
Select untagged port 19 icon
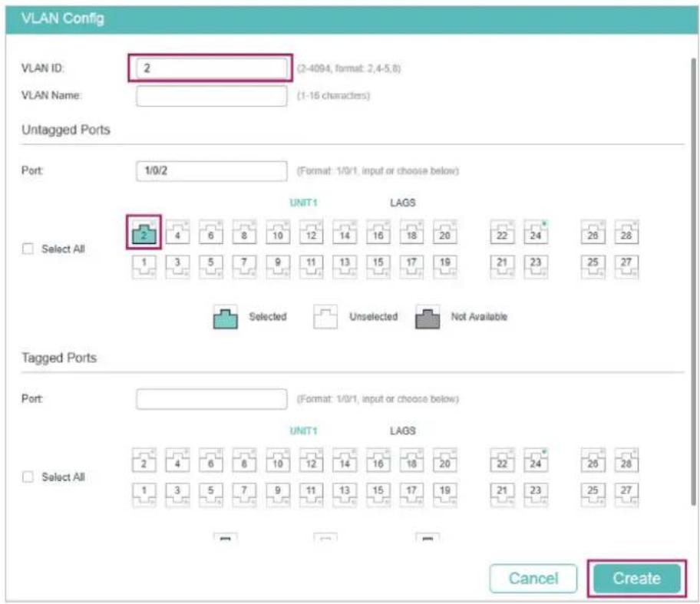(445, 267)
